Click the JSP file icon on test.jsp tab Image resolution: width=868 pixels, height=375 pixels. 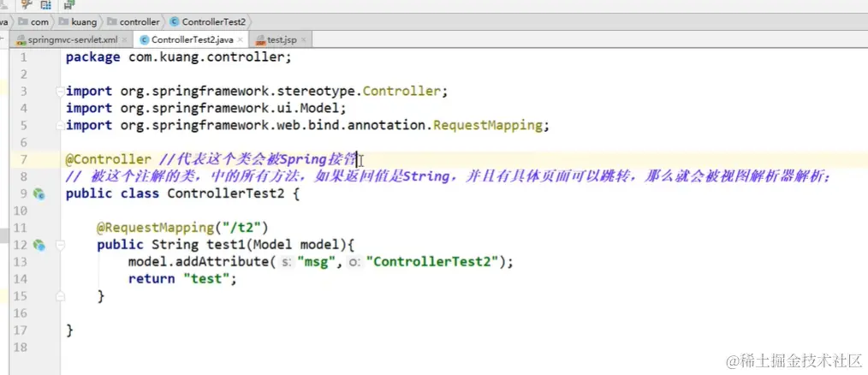261,40
